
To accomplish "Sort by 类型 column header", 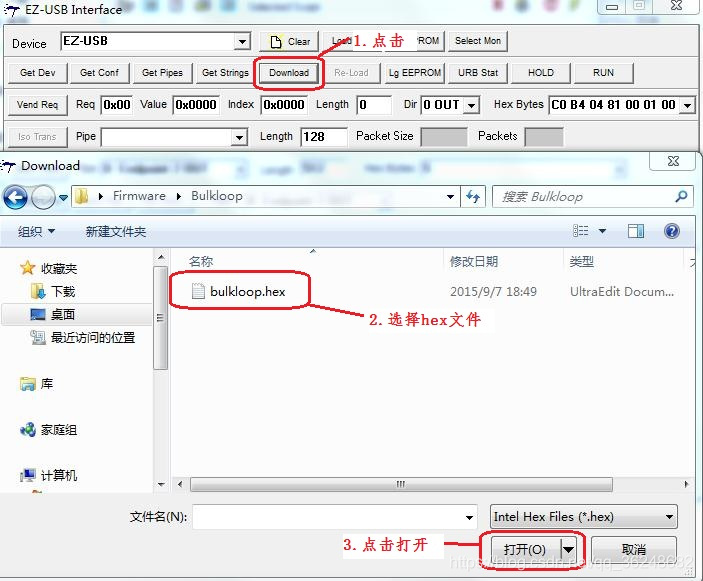I will 581,261.
